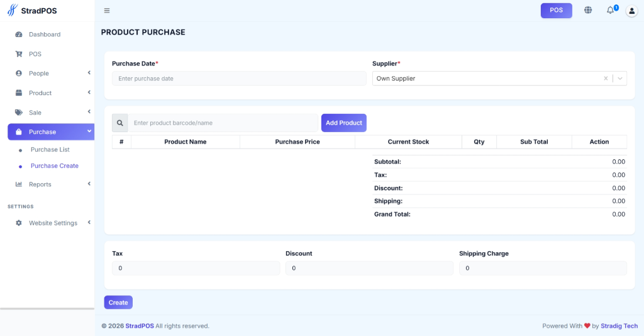Open Website Settings menu item

[x=51, y=223]
